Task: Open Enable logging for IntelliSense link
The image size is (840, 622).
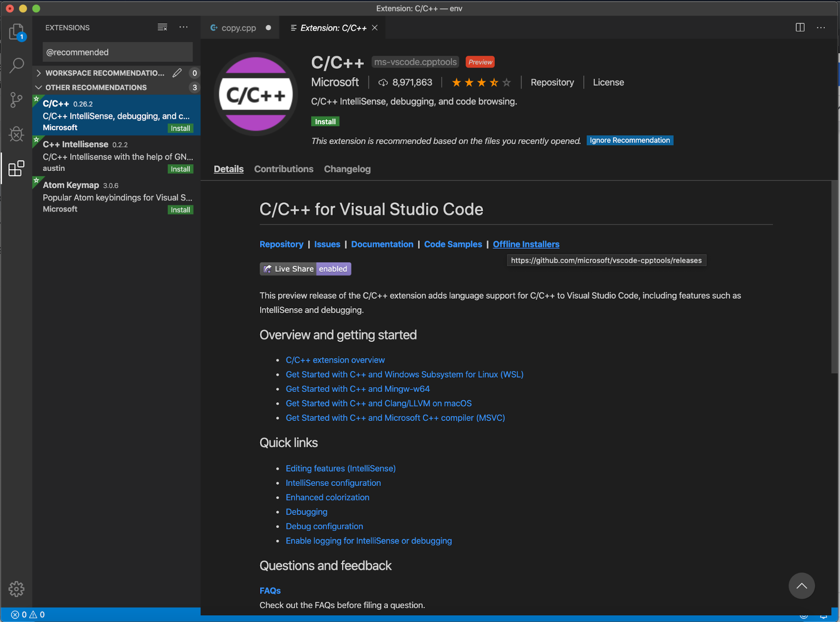Action: pyautogui.click(x=369, y=541)
